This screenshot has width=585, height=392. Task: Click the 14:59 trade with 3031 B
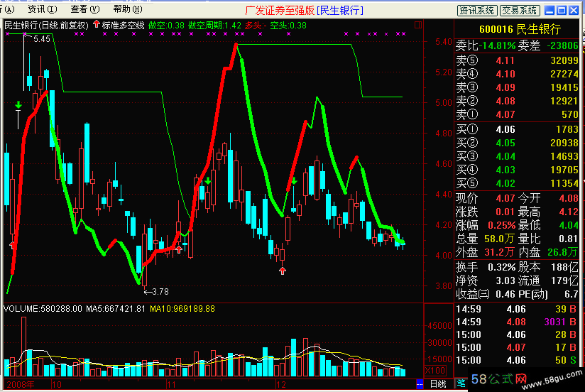coord(516,322)
